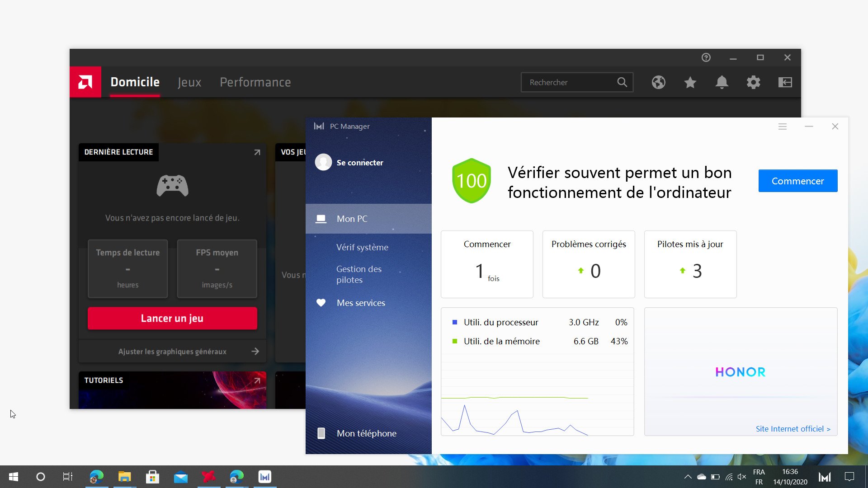Open the Radeon Software settings gear
Viewport: 868px width, 488px height.
(x=753, y=82)
